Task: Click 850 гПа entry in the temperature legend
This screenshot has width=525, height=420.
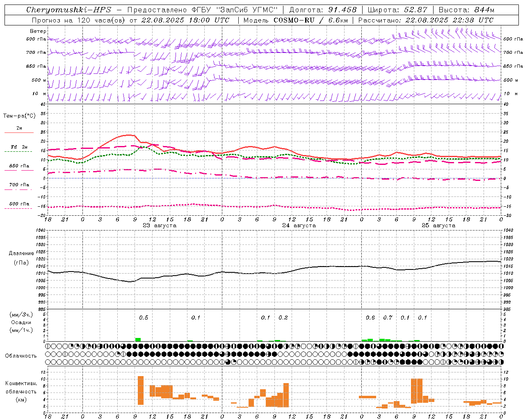Action: 19,166
